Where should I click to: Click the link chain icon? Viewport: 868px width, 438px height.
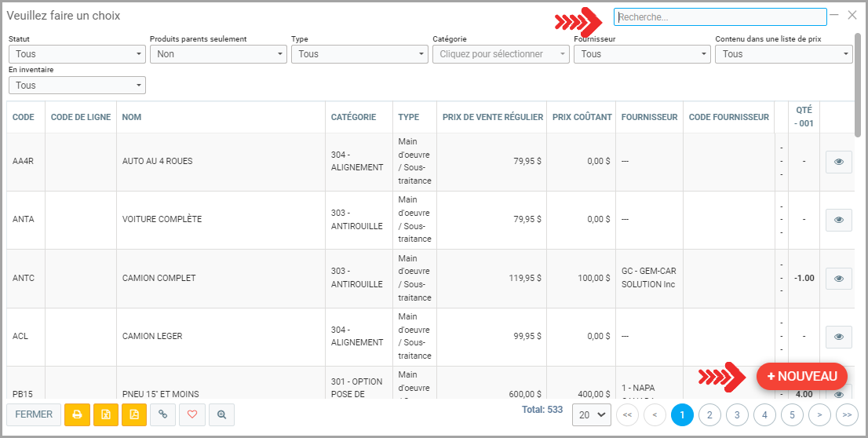click(x=162, y=414)
